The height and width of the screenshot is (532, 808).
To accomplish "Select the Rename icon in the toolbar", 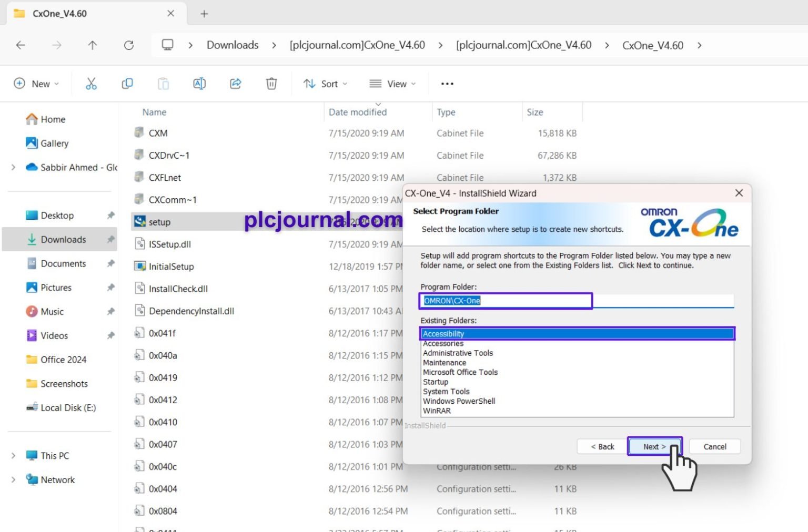I will click(199, 83).
